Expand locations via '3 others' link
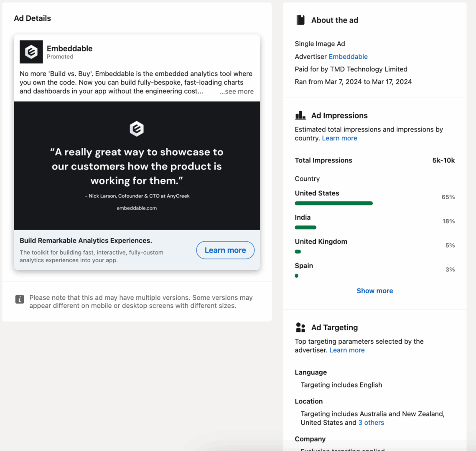The image size is (476, 451). point(371,423)
